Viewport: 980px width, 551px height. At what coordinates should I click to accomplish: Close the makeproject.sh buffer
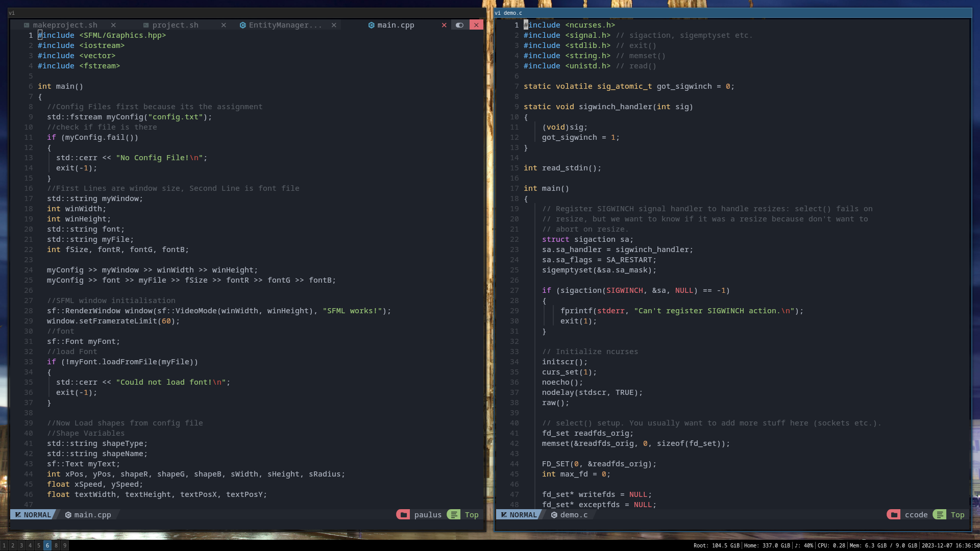pos(113,25)
